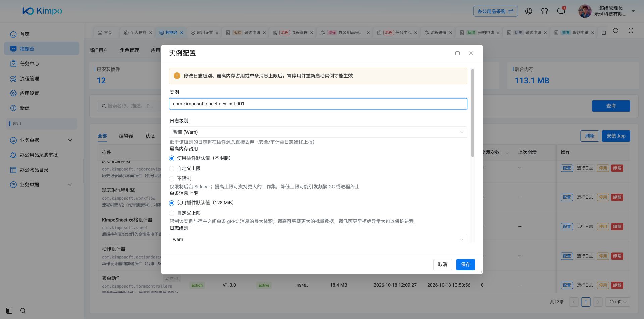Click 新建 plus icon in sidebar
The image size is (644, 319).
[x=13, y=108]
